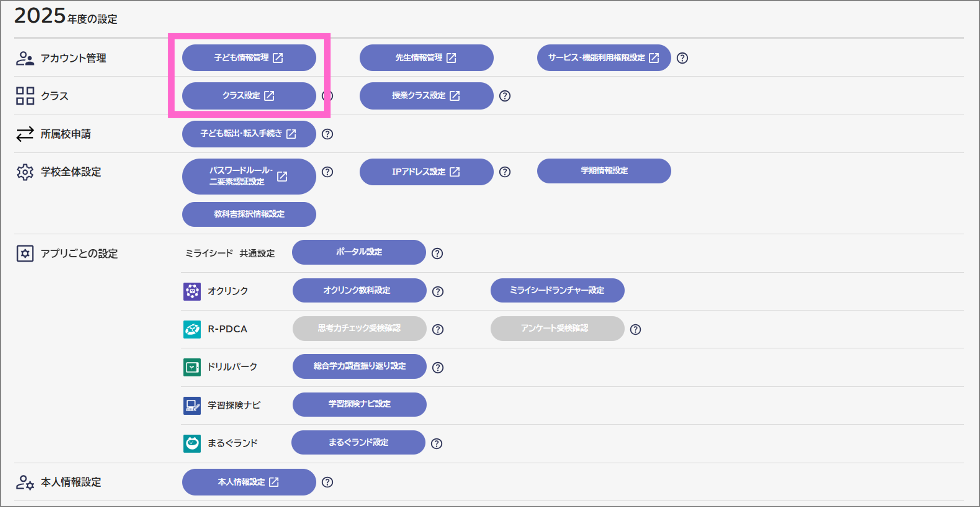980x507 pixels.
Task: Click the 学習探険ナビ app icon
Action: point(192,405)
